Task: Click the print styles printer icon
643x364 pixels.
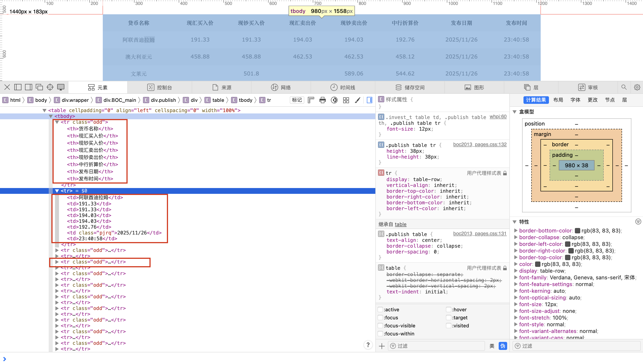Action: point(322,100)
